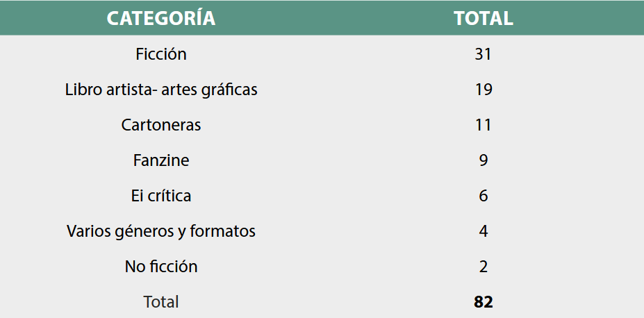Image resolution: width=644 pixels, height=318 pixels.
Task: Select the No ficción category cell
Action: point(161,267)
